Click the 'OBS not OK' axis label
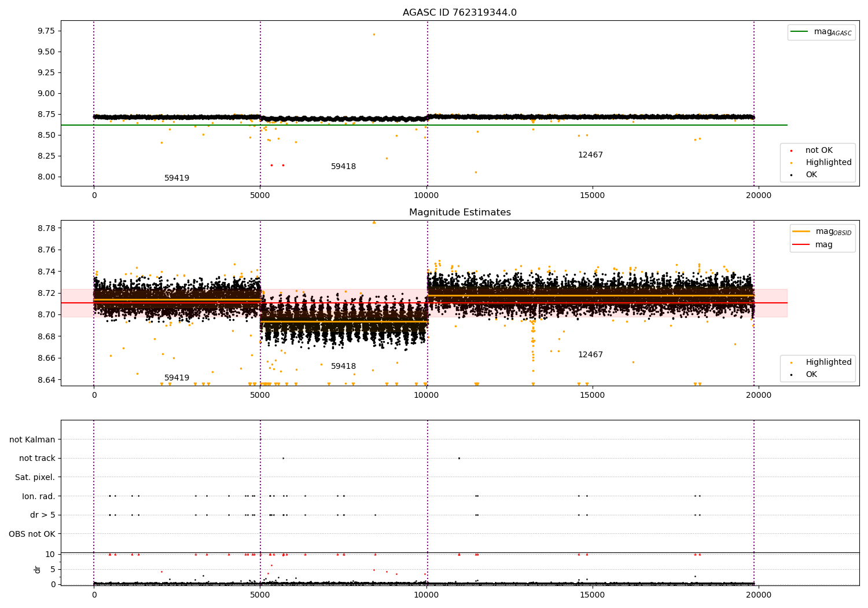 32,534
